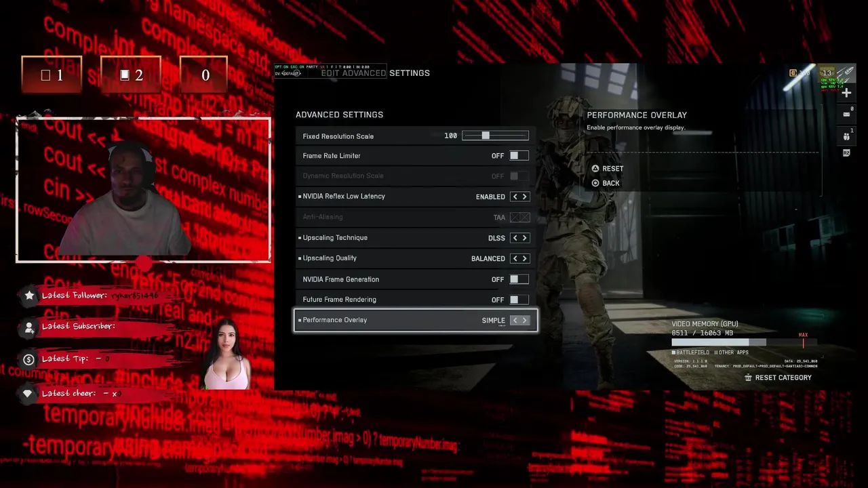Click previous arrow for Upscaling Technique
The width and height of the screenshot is (868, 488).
(x=515, y=238)
